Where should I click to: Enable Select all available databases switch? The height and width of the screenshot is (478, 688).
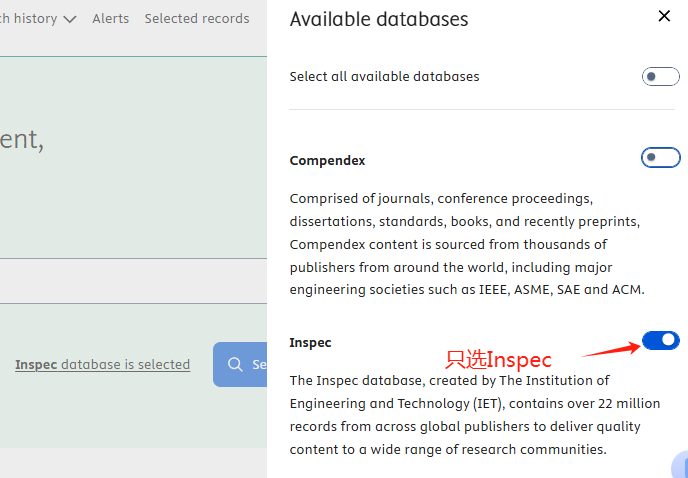(x=660, y=77)
